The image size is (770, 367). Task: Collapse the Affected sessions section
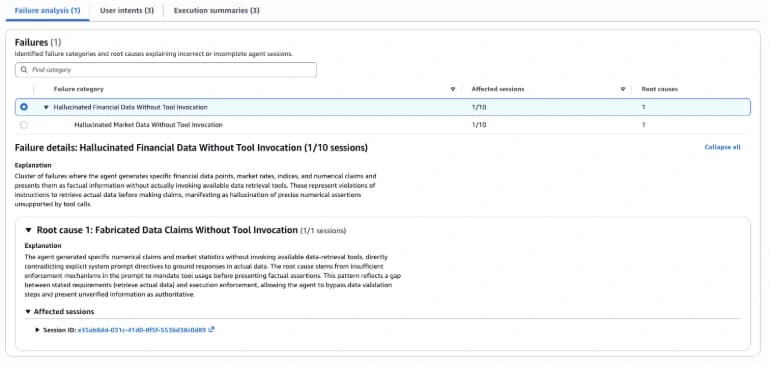click(x=28, y=311)
